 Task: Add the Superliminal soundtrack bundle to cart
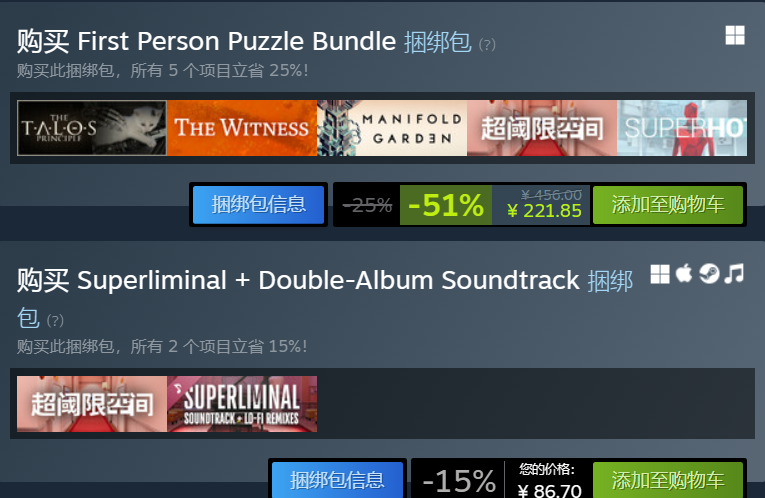pos(668,480)
